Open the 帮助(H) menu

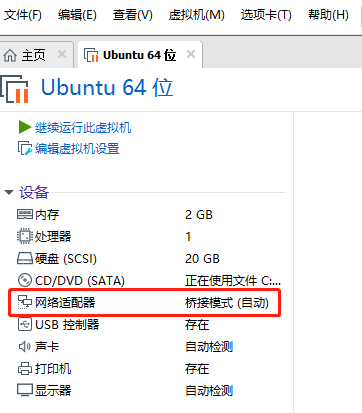328,15
